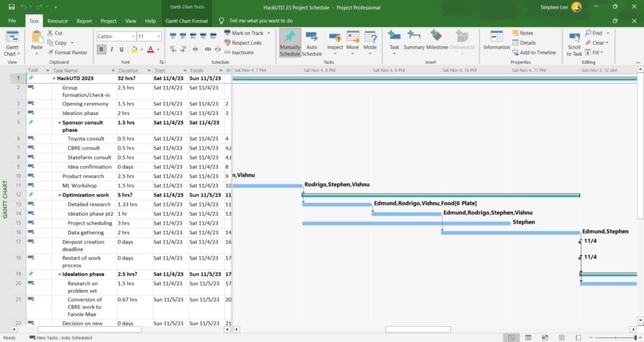Open the font color picker
This screenshot has width=644, height=342.
pos(150,50)
